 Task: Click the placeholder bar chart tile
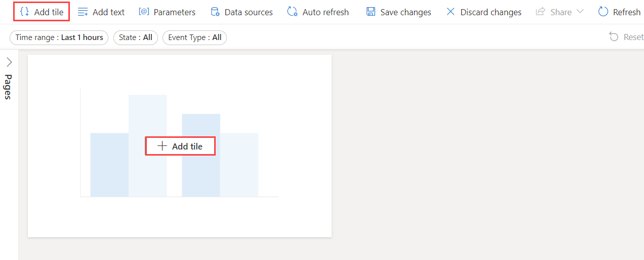tap(180, 146)
